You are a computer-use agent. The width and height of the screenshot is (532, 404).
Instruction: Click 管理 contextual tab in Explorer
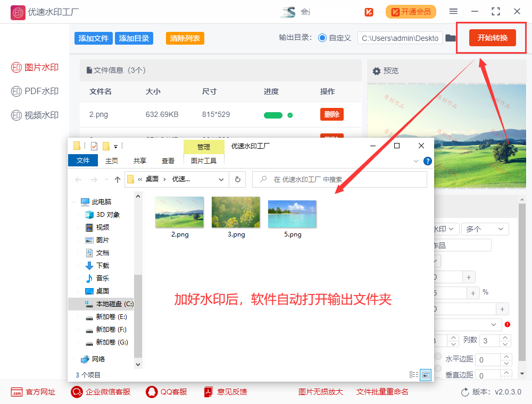[204, 147]
